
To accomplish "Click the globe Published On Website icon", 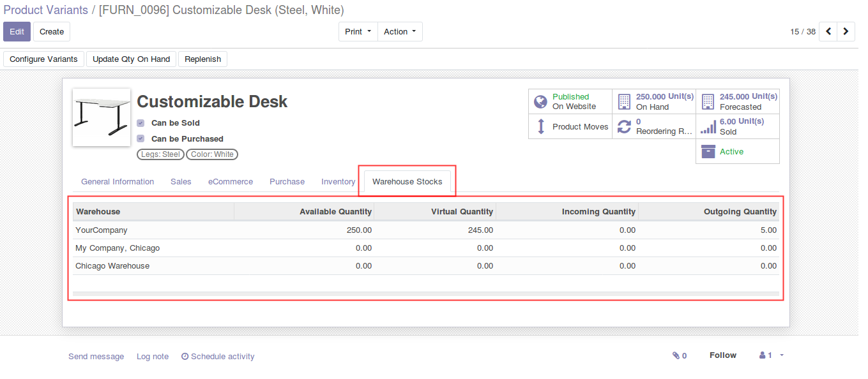I will click(x=541, y=102).
